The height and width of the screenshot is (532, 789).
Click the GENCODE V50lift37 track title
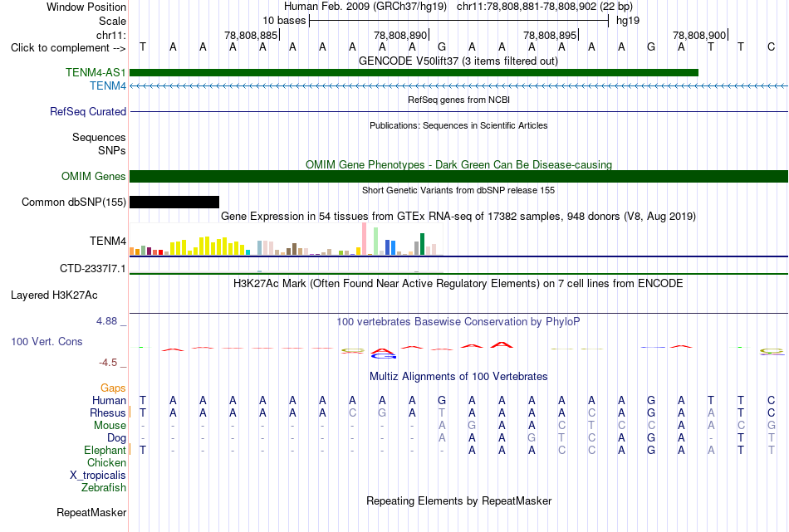(458, 61)
